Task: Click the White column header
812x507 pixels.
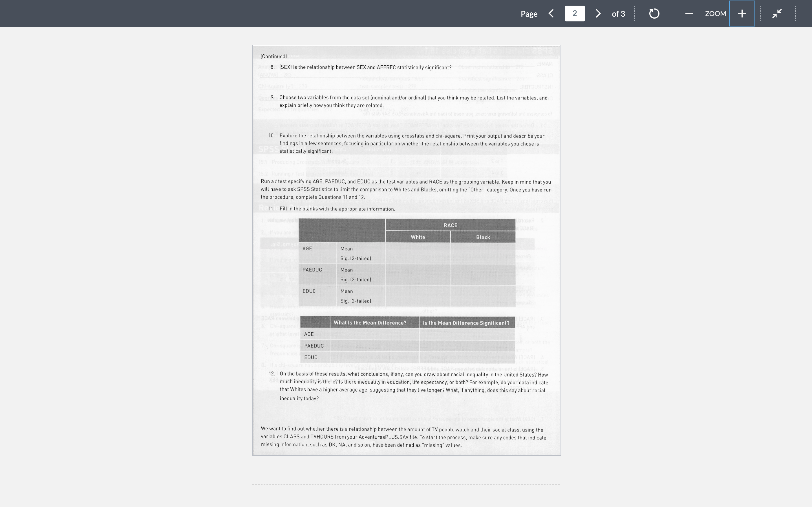Action: 418,237
